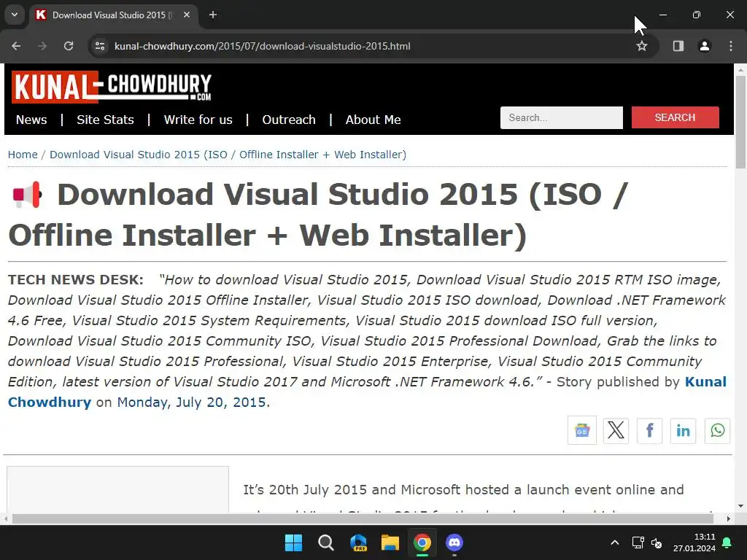
Task: Click the page scroll down arrow
Action: [x=740, y=506]
